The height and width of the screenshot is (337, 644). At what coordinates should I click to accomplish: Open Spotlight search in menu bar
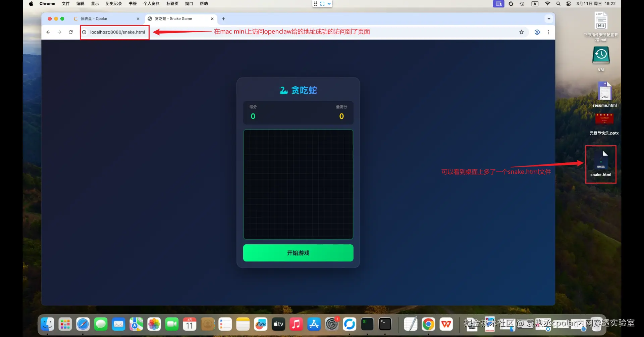click(x=558, y=4)
